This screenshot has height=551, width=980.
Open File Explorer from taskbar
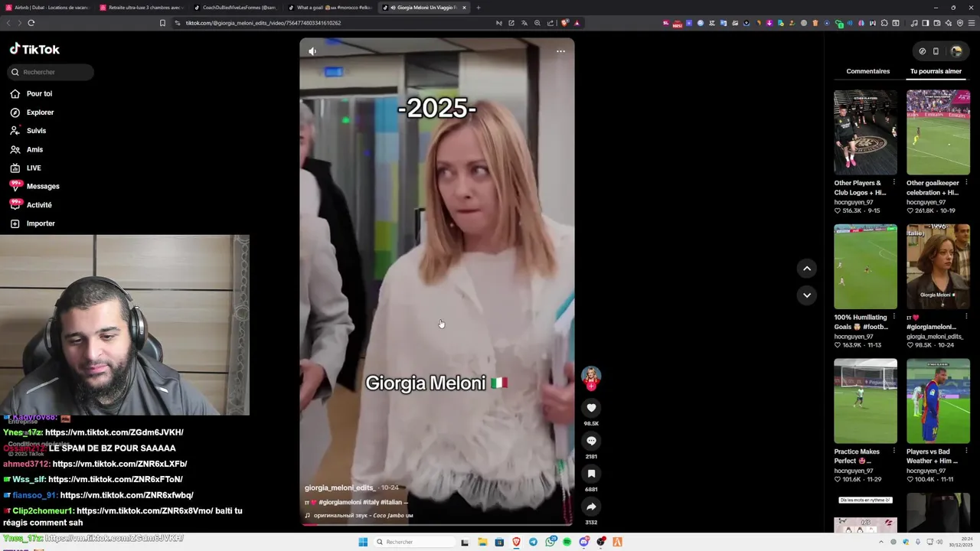(482, 542)
